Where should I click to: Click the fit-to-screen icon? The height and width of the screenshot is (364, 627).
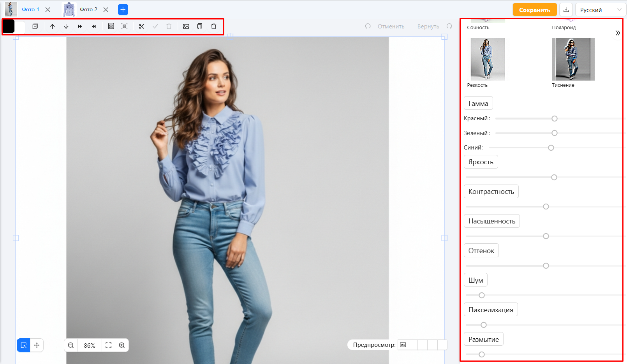[x=109, y=345]
